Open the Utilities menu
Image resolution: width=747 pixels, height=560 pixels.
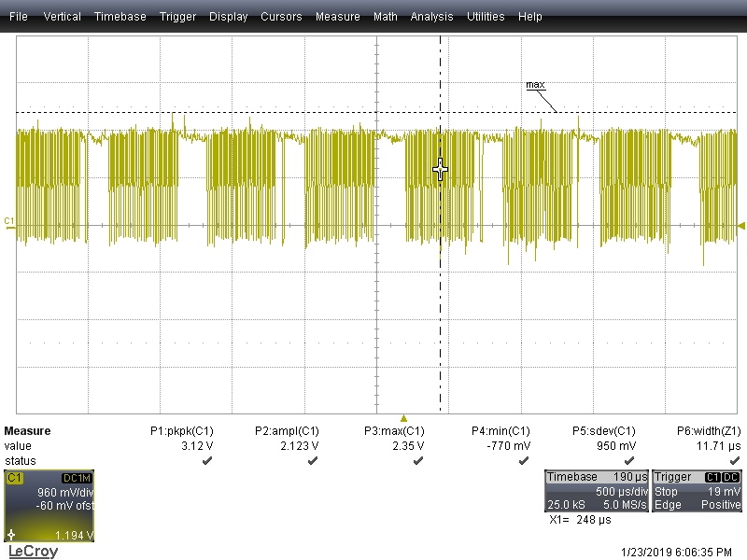[x=486, y=17]
